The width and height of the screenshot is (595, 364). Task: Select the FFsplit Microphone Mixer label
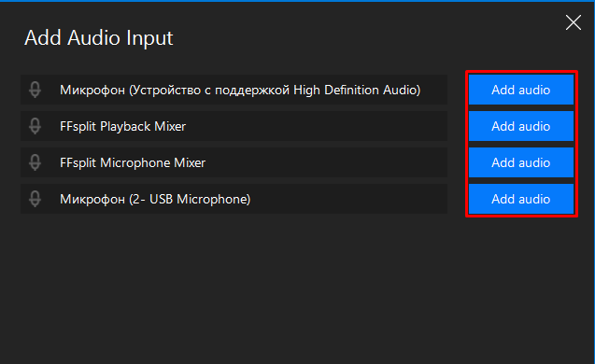point(133,162)
